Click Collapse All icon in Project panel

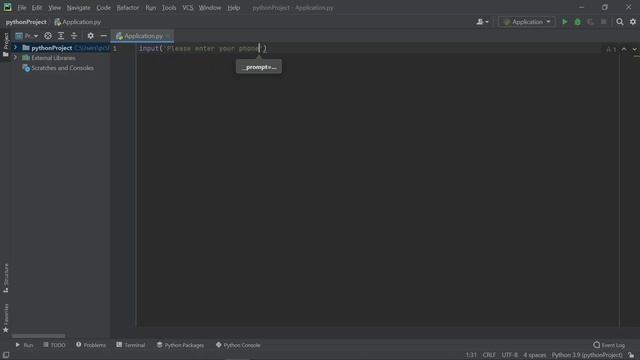point(74,36)
